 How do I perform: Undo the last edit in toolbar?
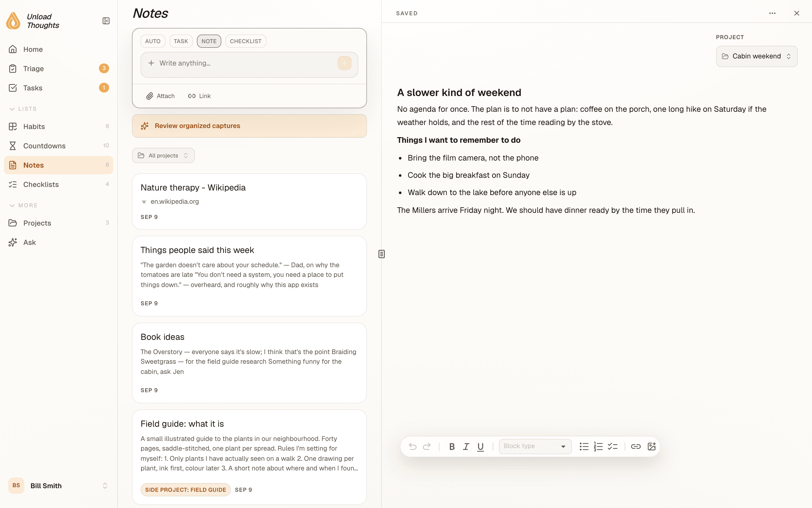[x=413, y=447]
